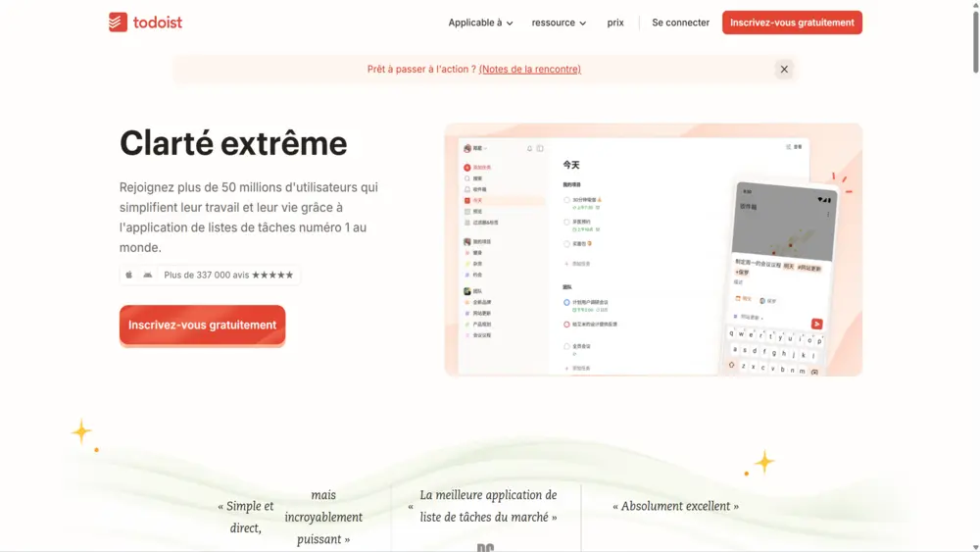
Task: Toggle the blue-circled task checkbox in preview
Action: point(566,303)
